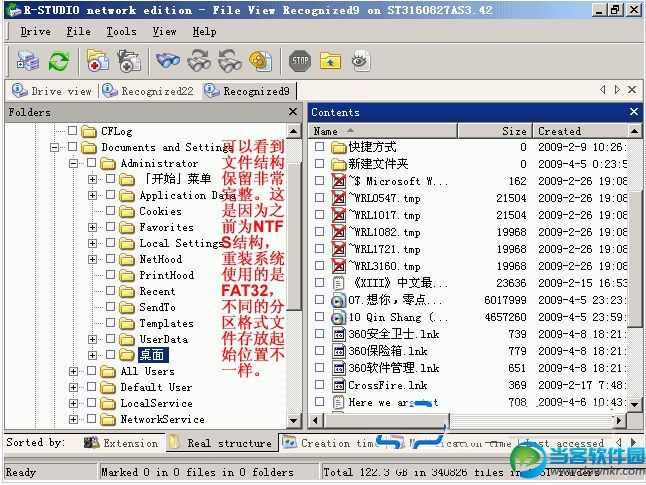Click the Recover Marked toolbar icon
Viewport: 646px width, 485px height.
point(129,61)
